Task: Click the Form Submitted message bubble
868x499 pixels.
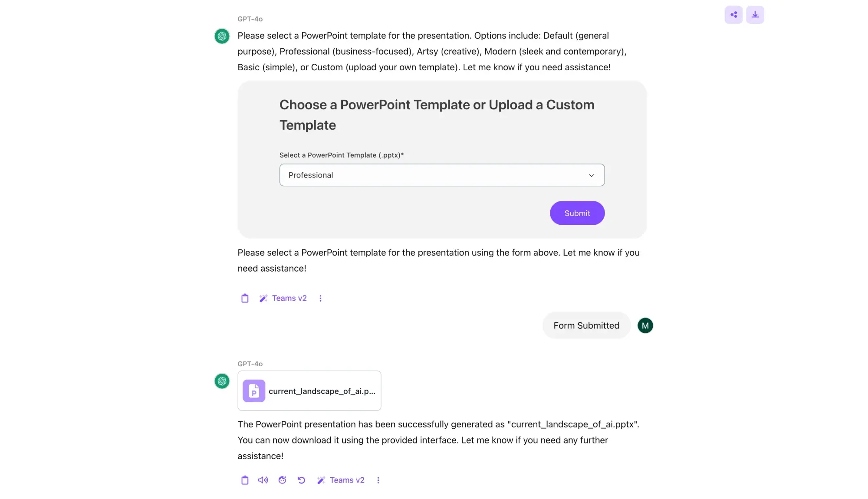Action: point(586,325)
